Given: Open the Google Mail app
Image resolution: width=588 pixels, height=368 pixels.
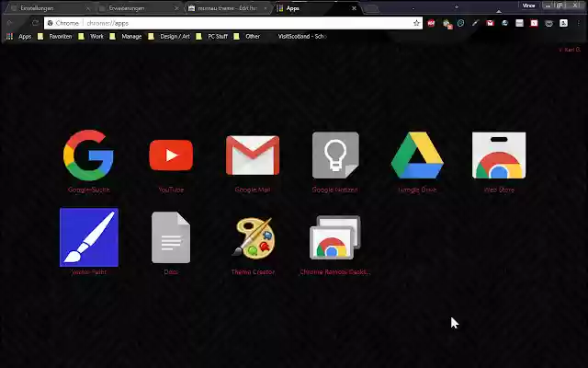Looking at the screenshot, I should pos(253,155).
